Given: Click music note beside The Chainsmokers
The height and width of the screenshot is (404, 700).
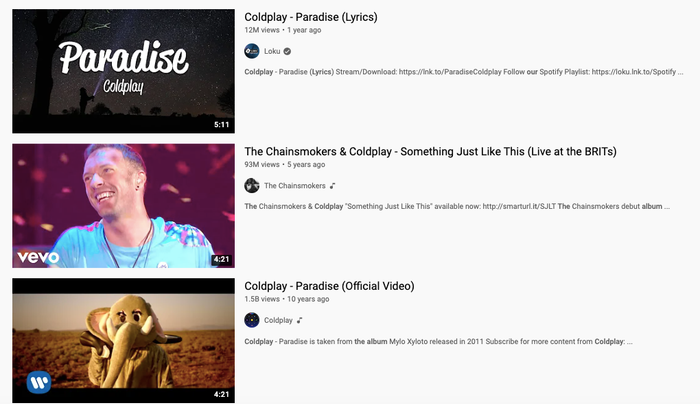Looking at the screenshot, I should pyautogui.click(x=333, y=186).
